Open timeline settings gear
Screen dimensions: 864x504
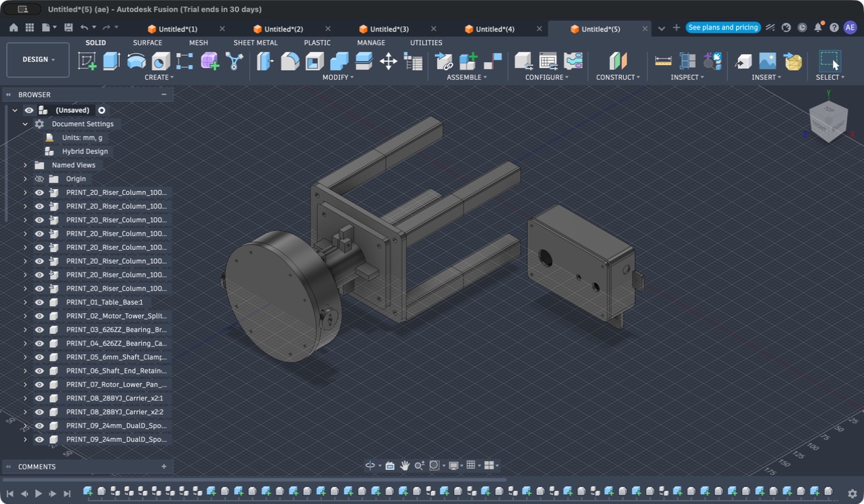click(x=852, y=493)
